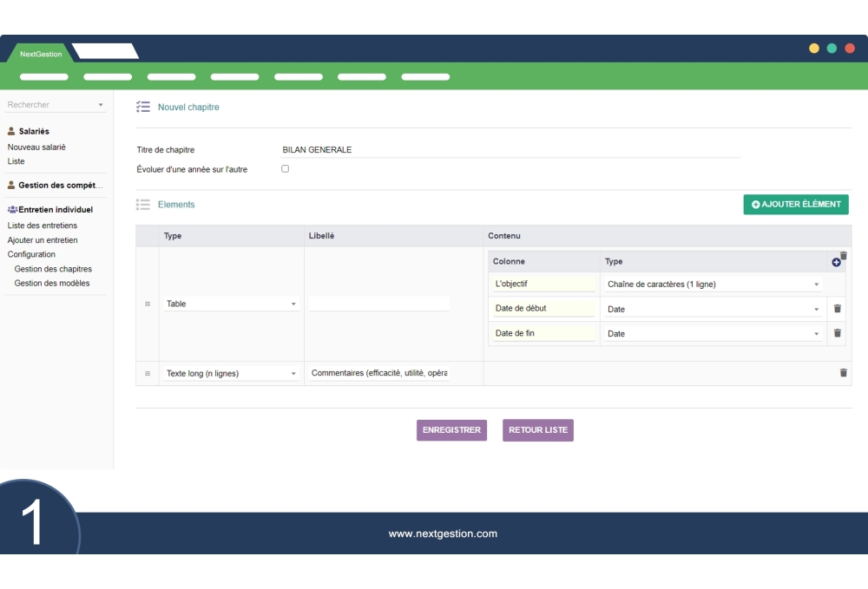This screenshot has height=589, width=868.
Task: Click the Titre de chapitre input field
Action: (x=510, y=150)
